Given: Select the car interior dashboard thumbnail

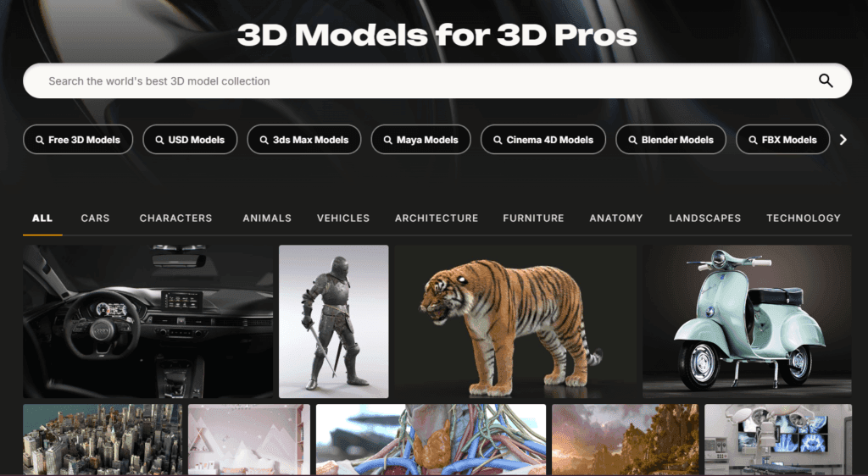Looking at the screenshot, I should tap(148, 322).
